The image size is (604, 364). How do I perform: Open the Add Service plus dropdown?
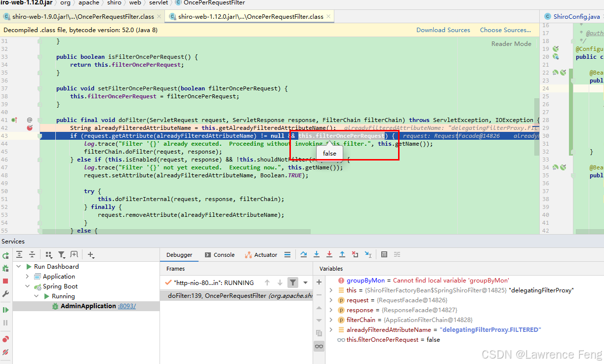click(91, 255)
